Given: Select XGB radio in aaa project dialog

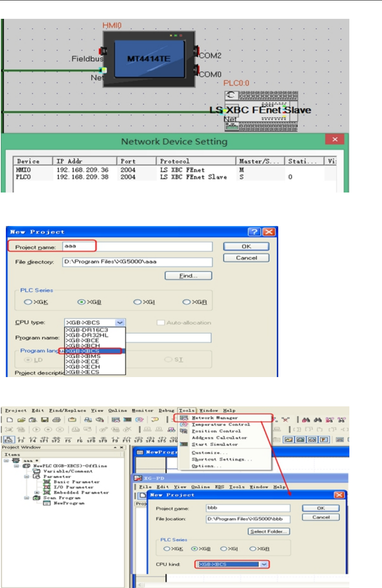Looking at the screenshot, I should coord(82,302).
